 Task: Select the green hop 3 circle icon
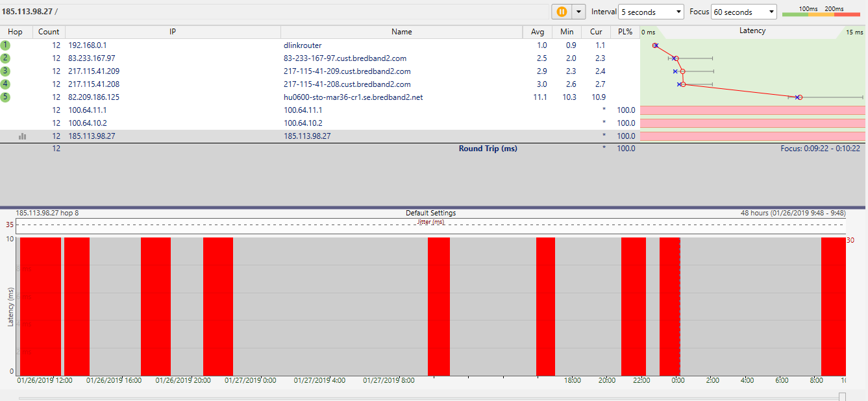click(x=6, y=71)
